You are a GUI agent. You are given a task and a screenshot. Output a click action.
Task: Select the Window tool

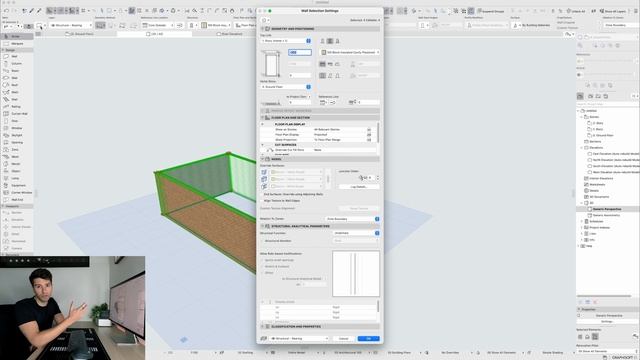16,128
